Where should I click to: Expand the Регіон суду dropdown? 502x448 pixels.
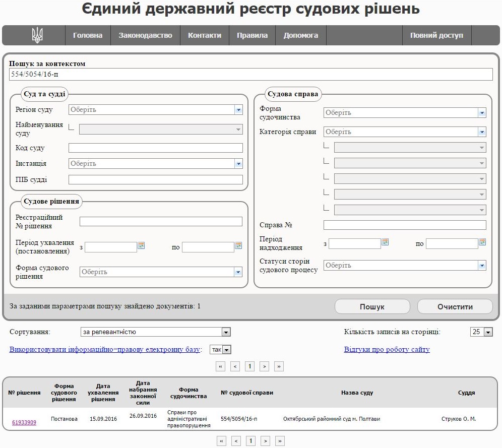[x=238, y=110]
